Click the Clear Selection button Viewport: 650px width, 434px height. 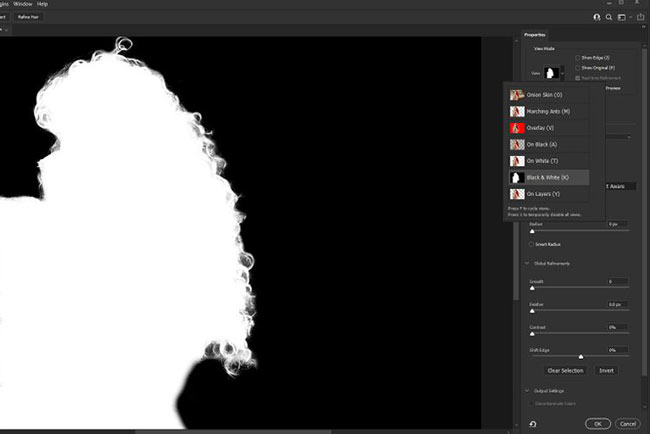click(565, 371)
